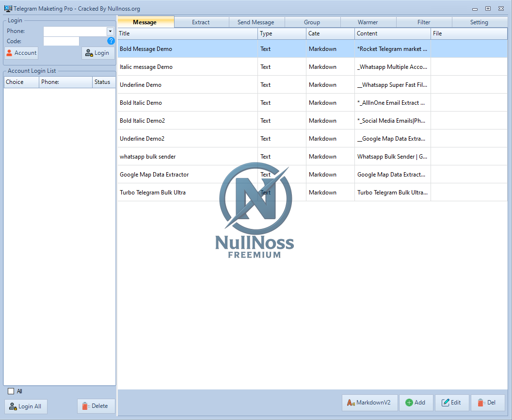
Task: Click the blue help question mark icon
Action: (x=111, y=41)
